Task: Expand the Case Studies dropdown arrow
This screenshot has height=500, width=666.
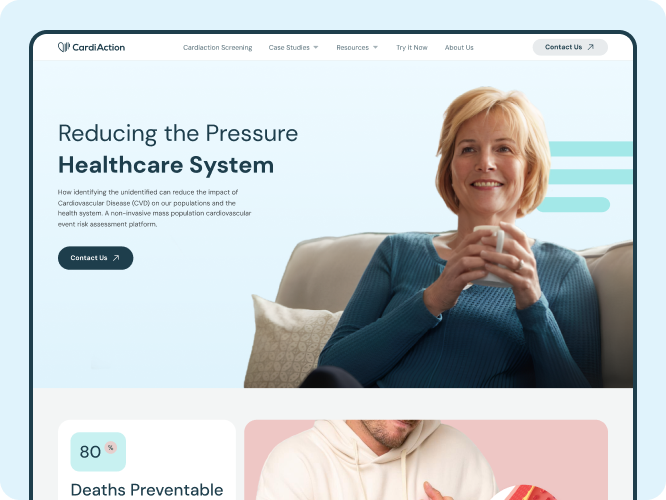Action: [316, 48]
